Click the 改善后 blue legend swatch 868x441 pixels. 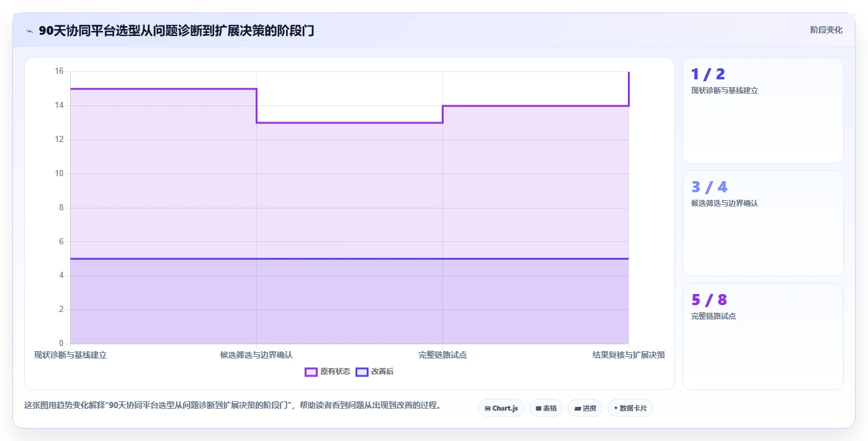coord(362,372)
